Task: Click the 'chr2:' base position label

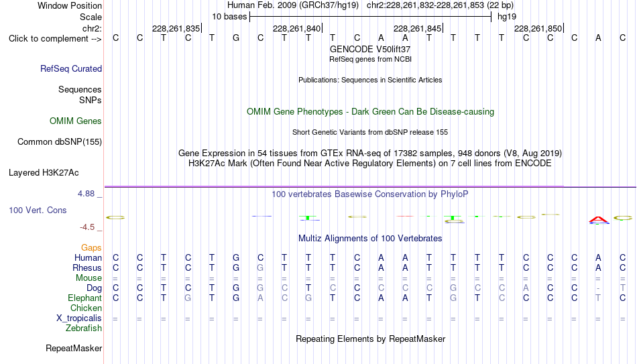Action: click(93, 28)
